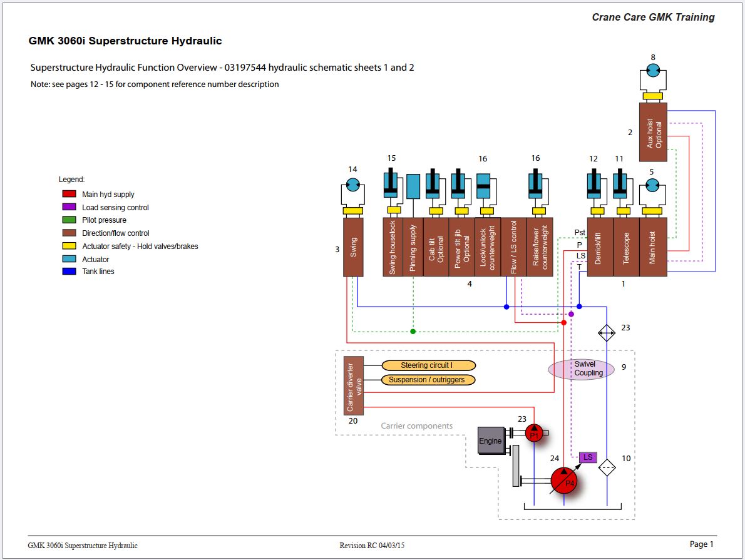Image resolution: width=745 pixels, height=560 pixels.
Task: Select the Pinning supply valve block
Action: click(413, 247)
